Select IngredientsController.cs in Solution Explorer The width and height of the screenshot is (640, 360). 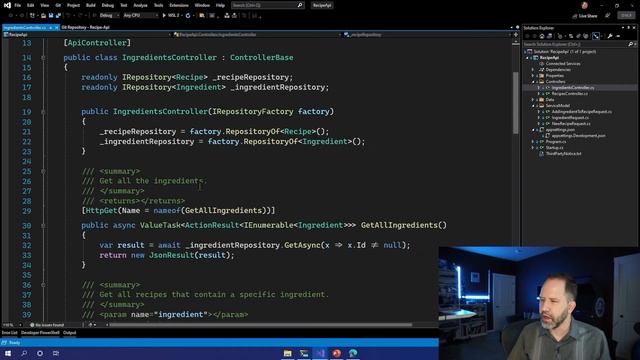point(573,88)
